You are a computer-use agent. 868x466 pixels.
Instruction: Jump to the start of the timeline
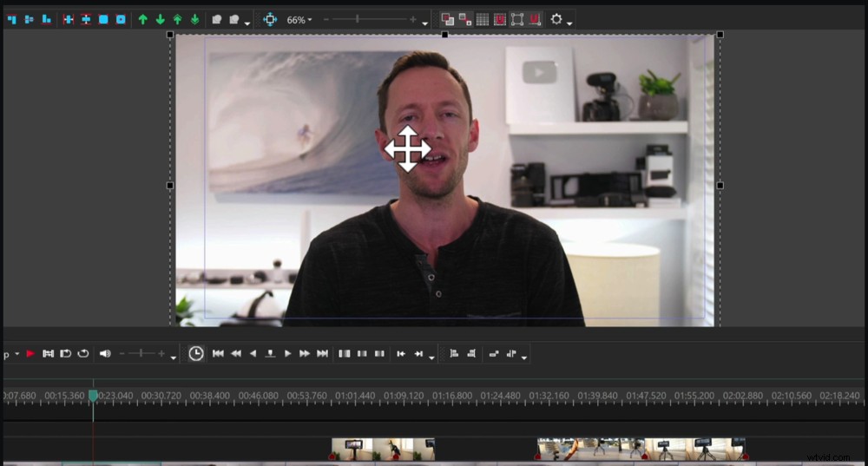tap(218, 354)
